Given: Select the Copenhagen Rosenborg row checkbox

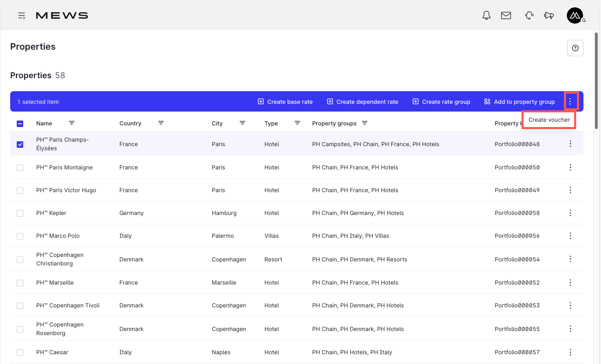Looking at the screenshot, I should (x=20, y=329).
